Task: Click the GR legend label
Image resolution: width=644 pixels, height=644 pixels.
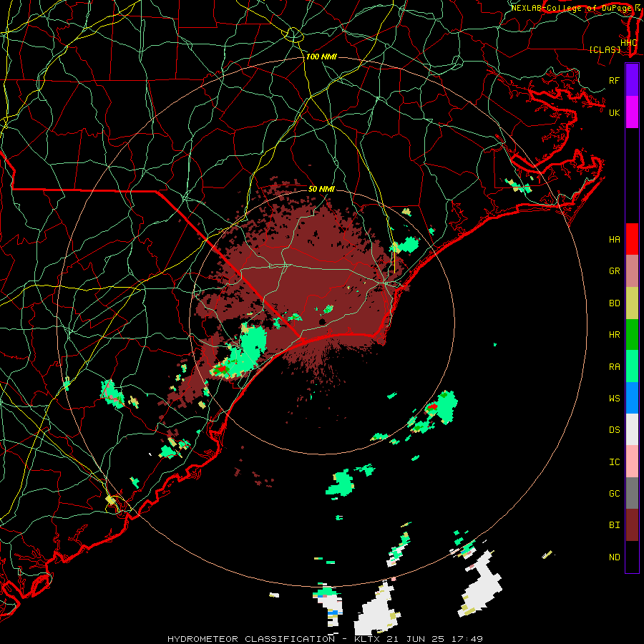Action: 614,271
